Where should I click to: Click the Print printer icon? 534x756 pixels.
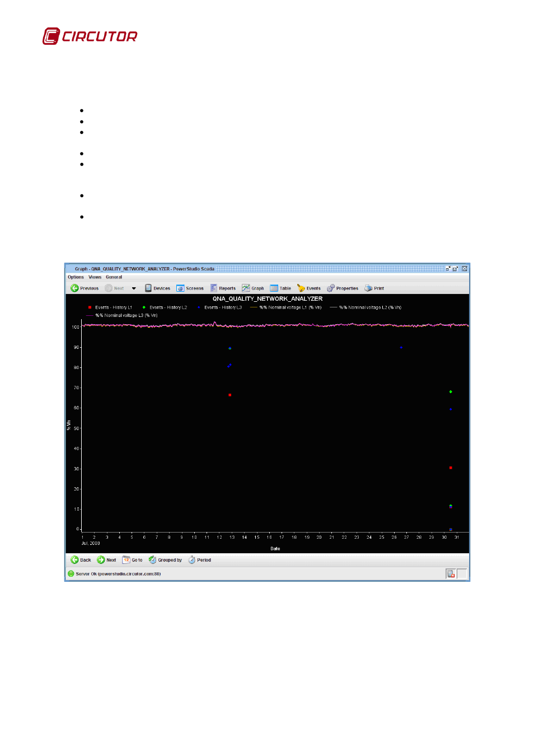(368, 288)
